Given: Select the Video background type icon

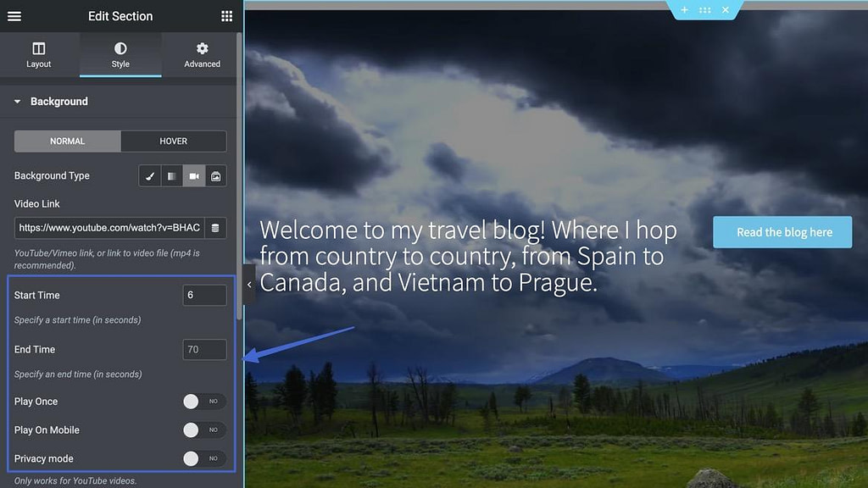Looking at the screenshot, I should (x=193, y=175).
